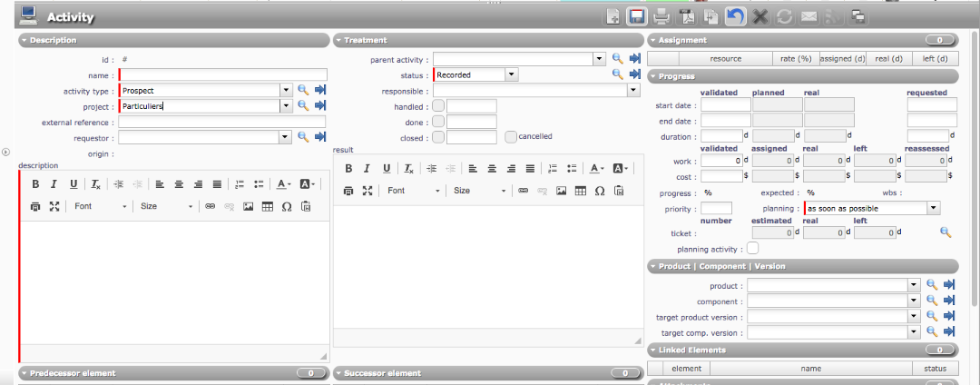Create a new activity with the new-item icon
Viewport: 980px width, 385px height.
[614, 16]
